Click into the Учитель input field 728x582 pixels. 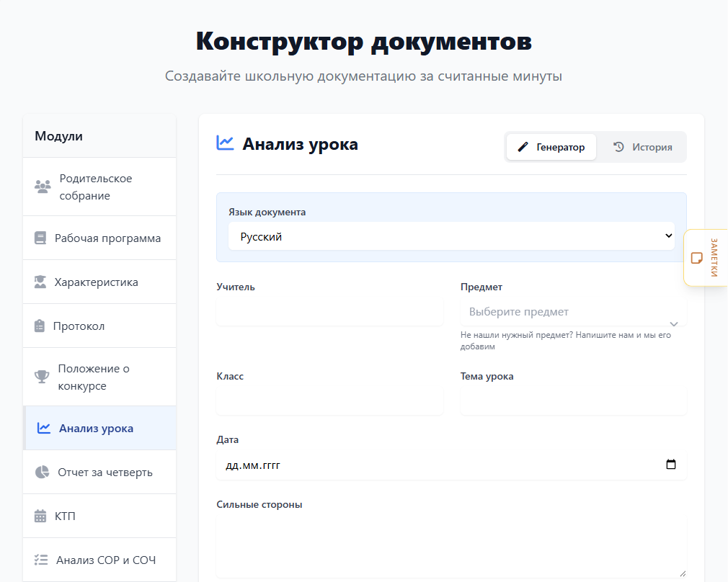point(329,312)
